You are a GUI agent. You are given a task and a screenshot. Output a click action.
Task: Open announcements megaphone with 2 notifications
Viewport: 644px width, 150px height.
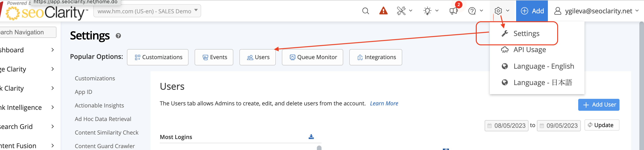(x=453, y=11)
